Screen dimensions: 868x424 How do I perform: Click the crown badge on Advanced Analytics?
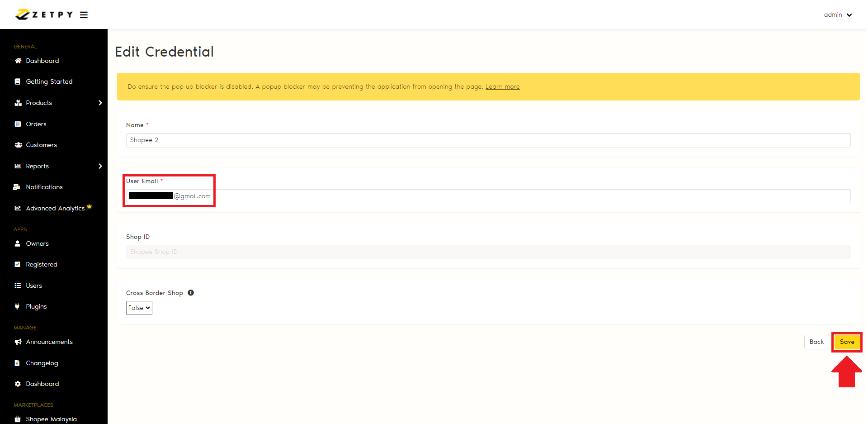89,206
